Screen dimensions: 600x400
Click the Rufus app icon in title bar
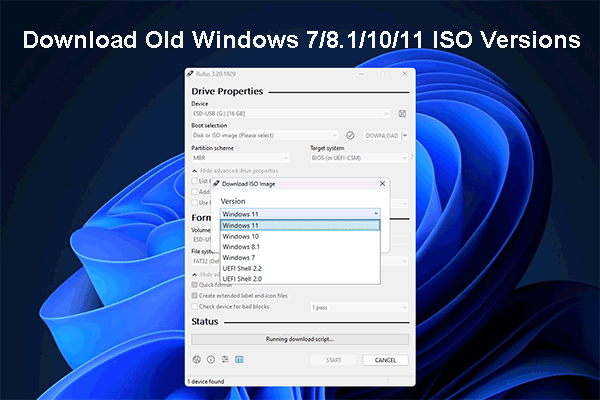point(190,73)
